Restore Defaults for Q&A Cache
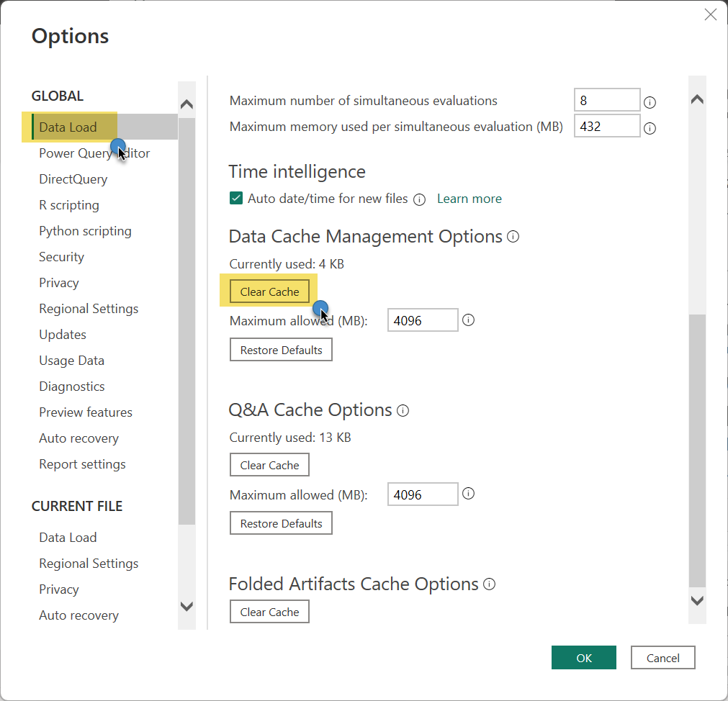 [281, 523]
